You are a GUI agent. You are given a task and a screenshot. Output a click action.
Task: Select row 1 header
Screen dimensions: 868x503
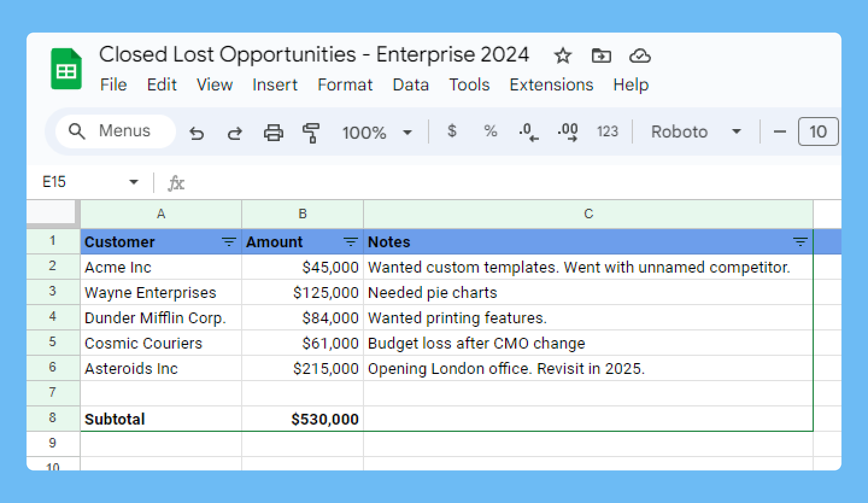[53, 241]
